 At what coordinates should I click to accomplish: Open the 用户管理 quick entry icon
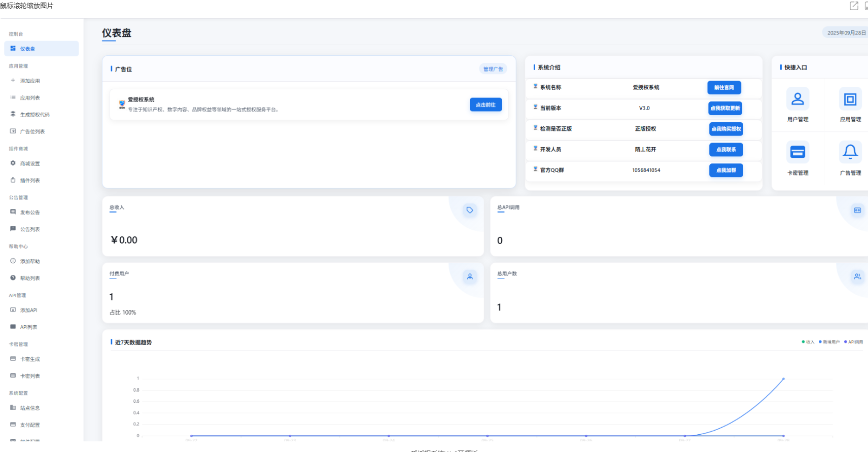click(x=797, y=99)
